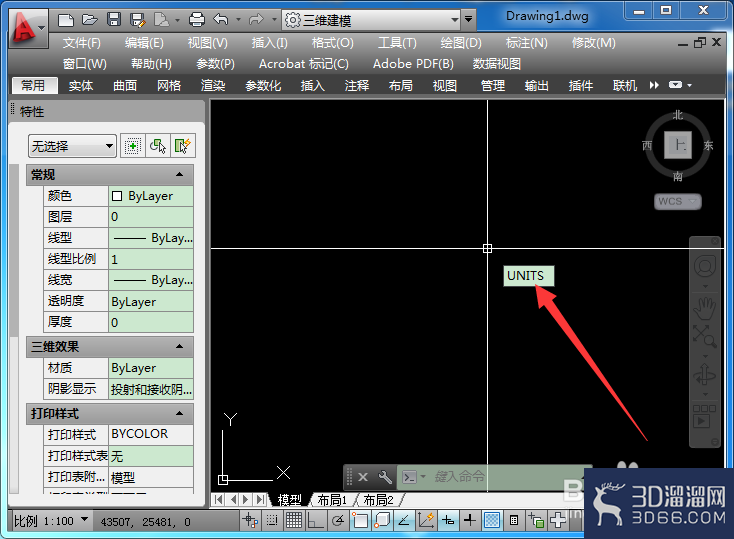The image size is (734, 539).
Task: Open the undo history dropdown arrow
Action: click(x=238, y=20)
